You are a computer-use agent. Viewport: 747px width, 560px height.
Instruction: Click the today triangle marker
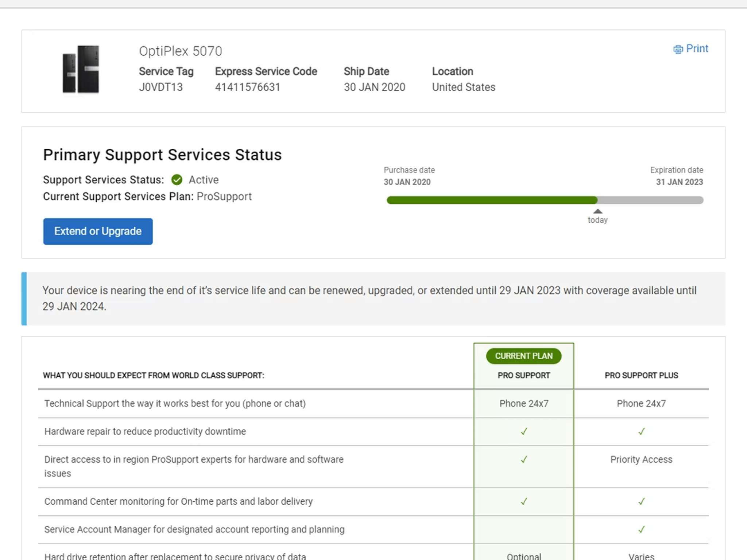click(597, 211)
